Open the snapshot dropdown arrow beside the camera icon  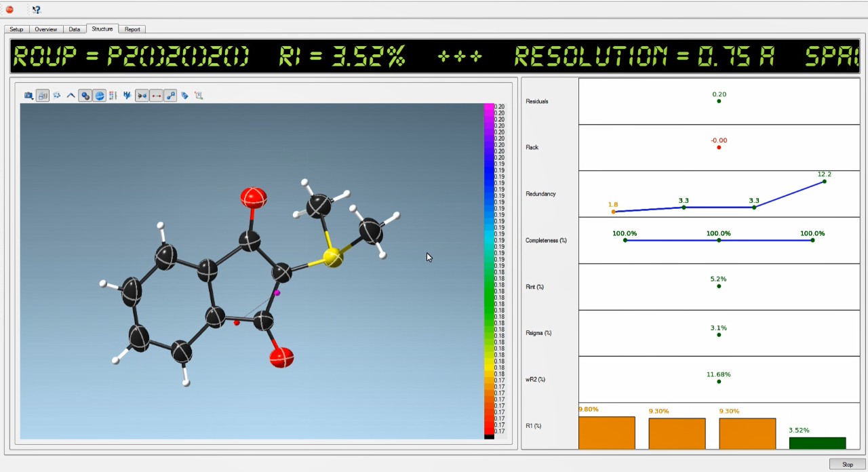click(33, 99)
